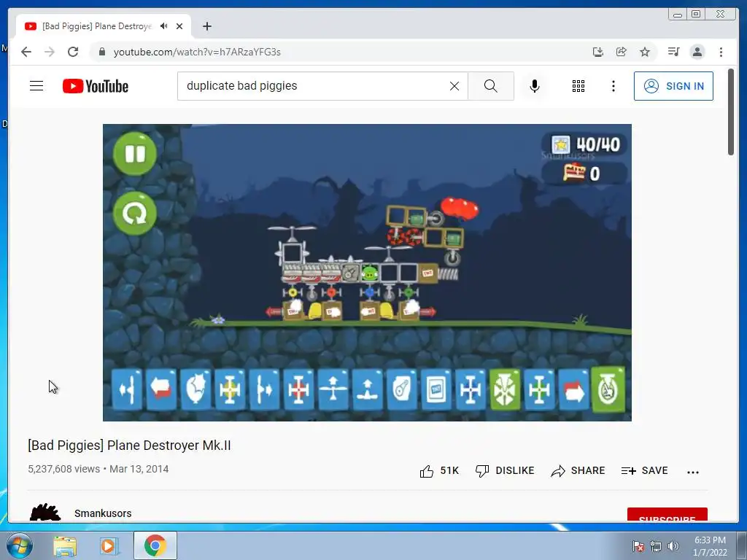Go to the YouTube home logo
747x560 pixels.
point(96,86)
